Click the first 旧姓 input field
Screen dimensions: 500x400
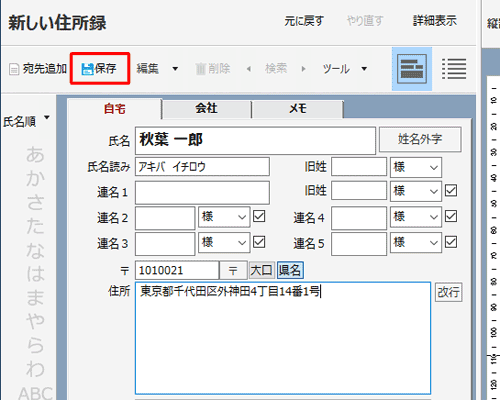(x=359, y=167)
